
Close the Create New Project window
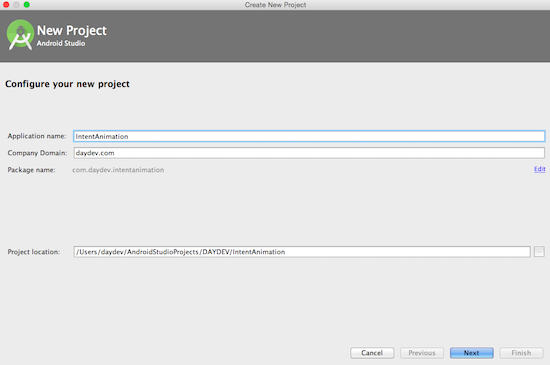tap(6, 5)
